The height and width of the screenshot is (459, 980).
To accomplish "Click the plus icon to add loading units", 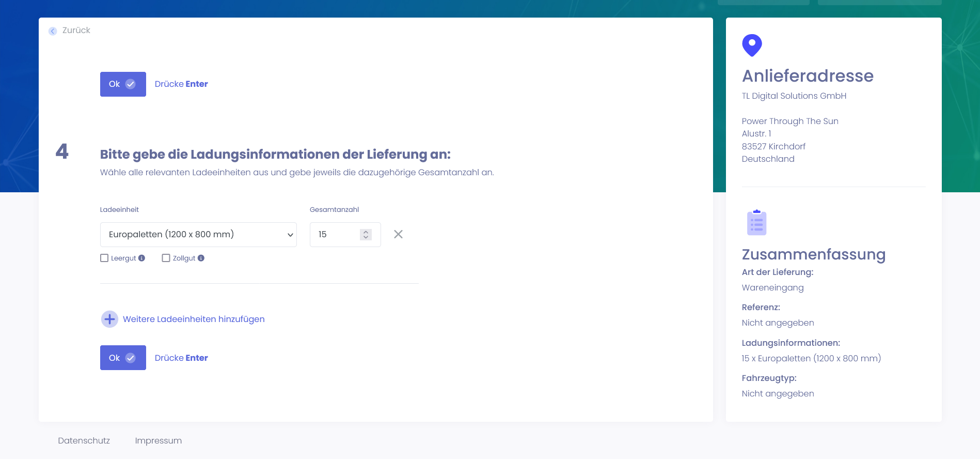I will 109,319.
